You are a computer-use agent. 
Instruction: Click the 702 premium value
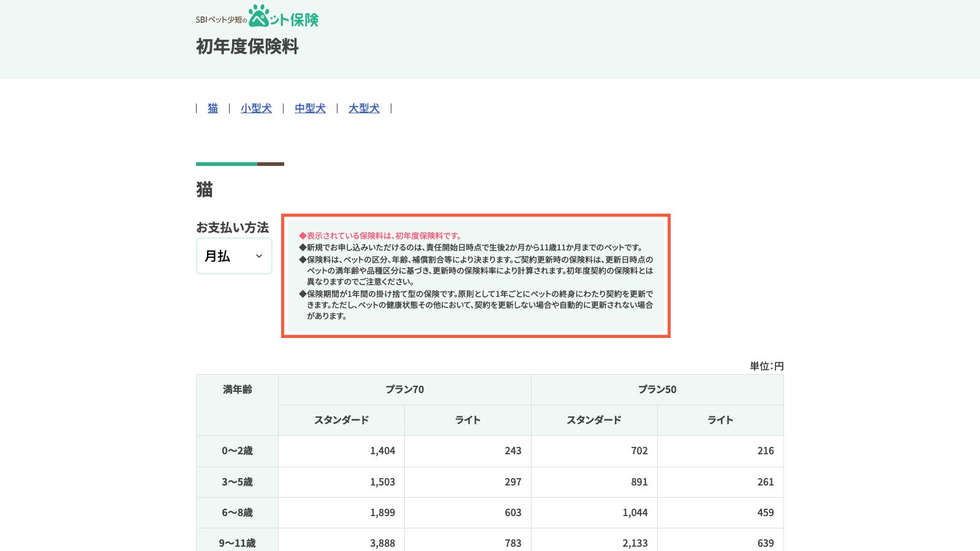coord(639,451)
